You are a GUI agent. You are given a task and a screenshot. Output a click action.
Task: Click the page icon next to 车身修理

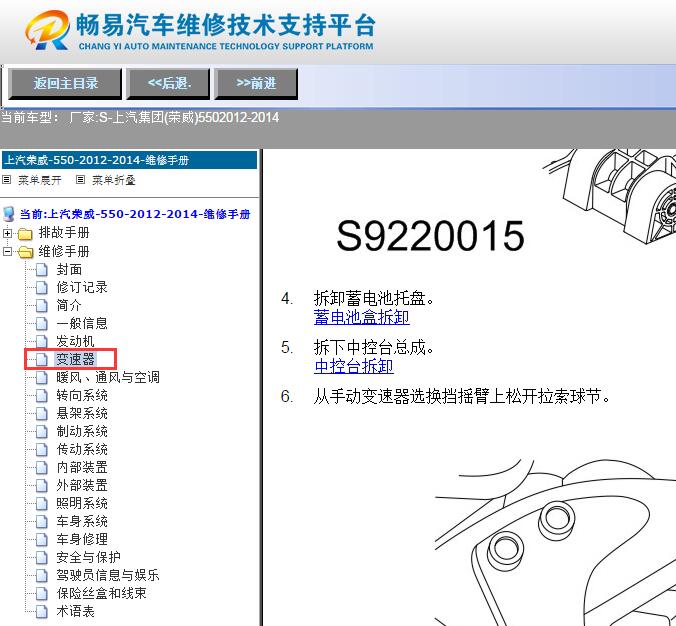pyautogui.click(x=41, y=540)
